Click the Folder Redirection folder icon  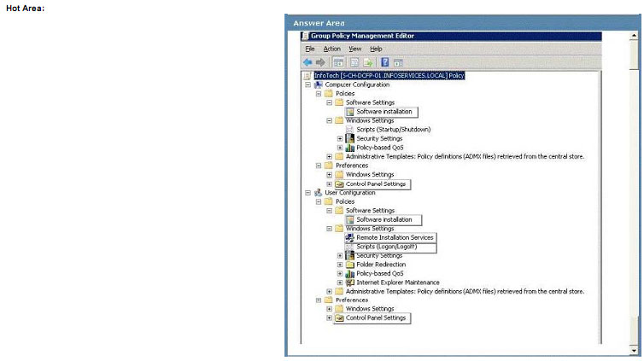(350, 265)
